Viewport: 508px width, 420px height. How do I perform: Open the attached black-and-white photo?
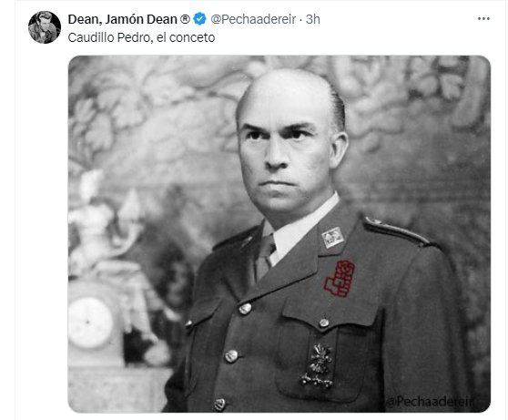[279, 234]
